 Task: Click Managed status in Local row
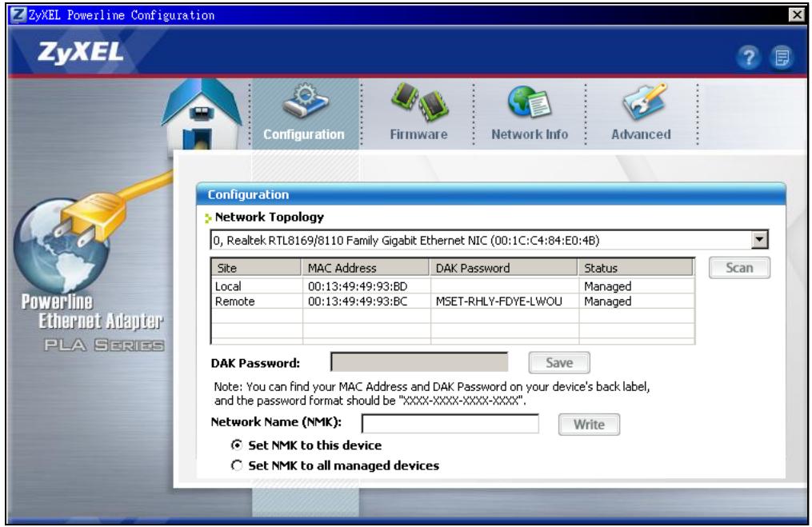tap(607, 286)
